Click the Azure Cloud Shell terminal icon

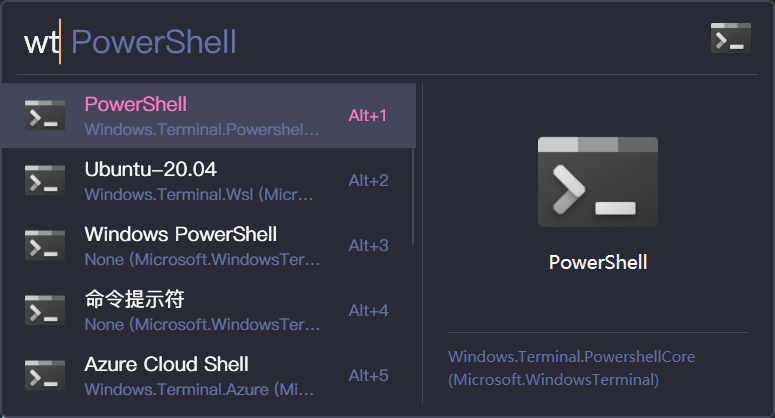(x=45, y=375)
